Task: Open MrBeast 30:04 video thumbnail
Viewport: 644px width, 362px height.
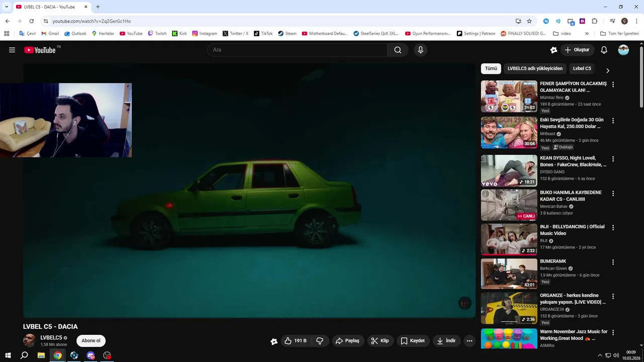Action: pyautogui.click(x=509, y=133)
